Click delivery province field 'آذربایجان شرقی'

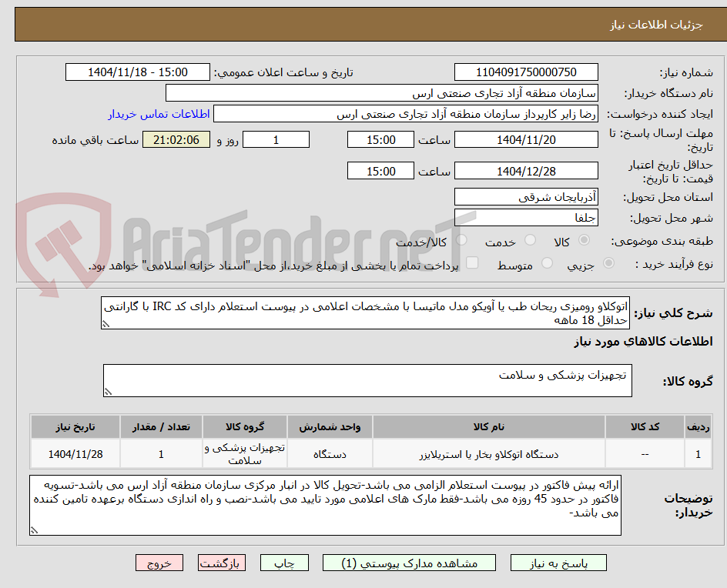click(526, 197)
